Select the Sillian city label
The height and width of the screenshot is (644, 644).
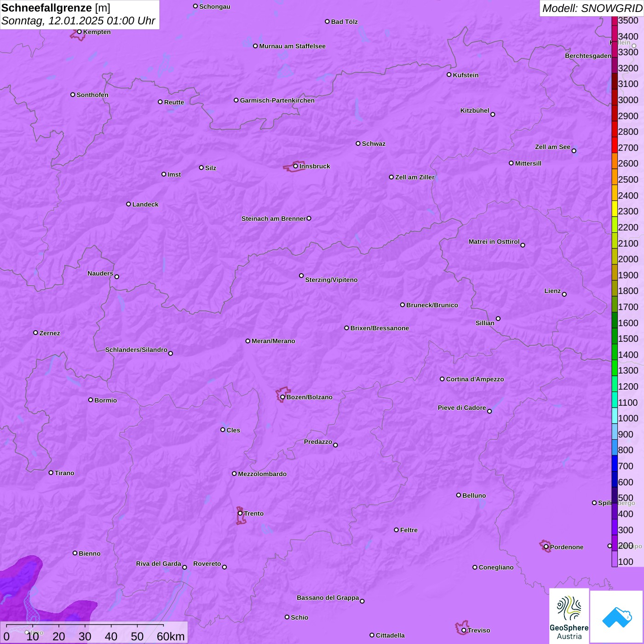click(485, 323)
